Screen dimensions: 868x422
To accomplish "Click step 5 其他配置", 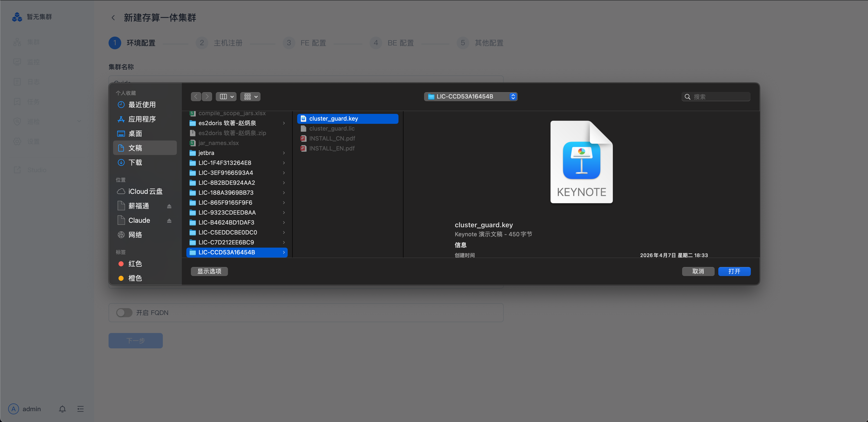I will [480, 43].
